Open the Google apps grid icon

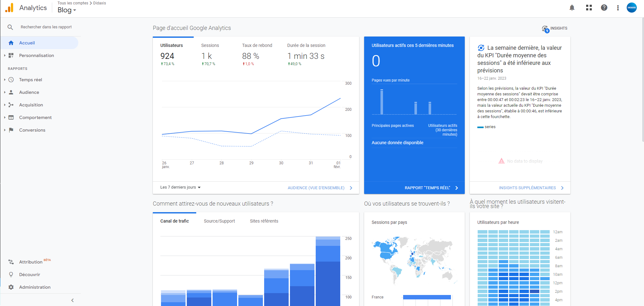(589, 8)
